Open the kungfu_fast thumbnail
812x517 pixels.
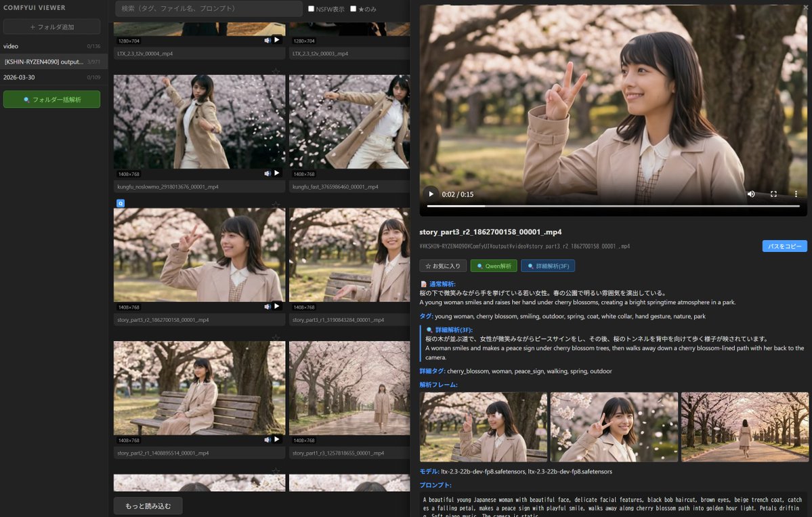coord(349,122)
